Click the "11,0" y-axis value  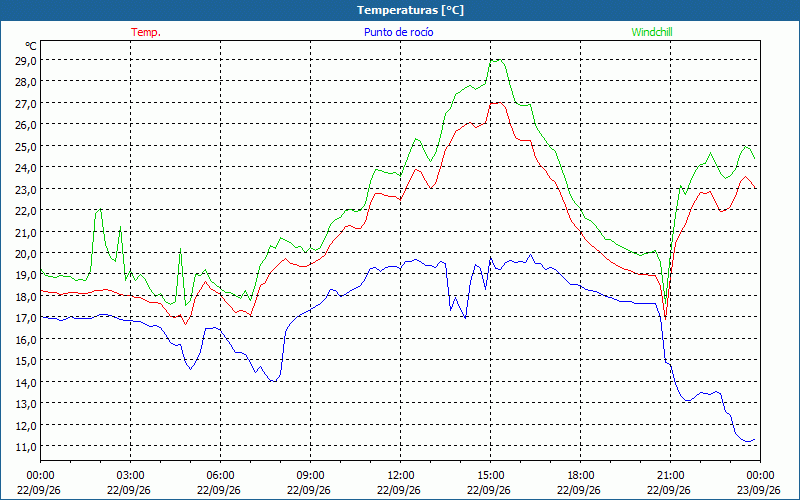[x=26, y=446]
